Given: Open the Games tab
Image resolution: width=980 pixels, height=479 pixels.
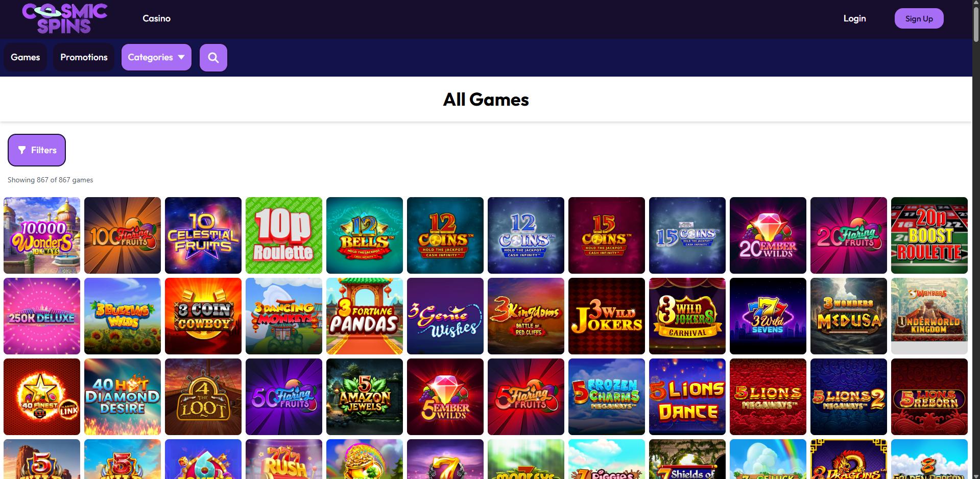Looking at the screenshot, I should point(26,57).
